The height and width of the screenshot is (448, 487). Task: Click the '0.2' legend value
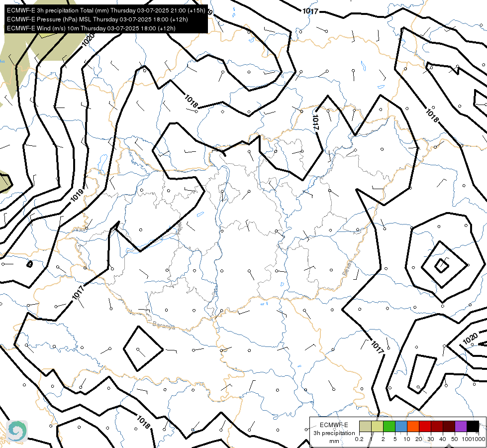(x=359, y=439)
